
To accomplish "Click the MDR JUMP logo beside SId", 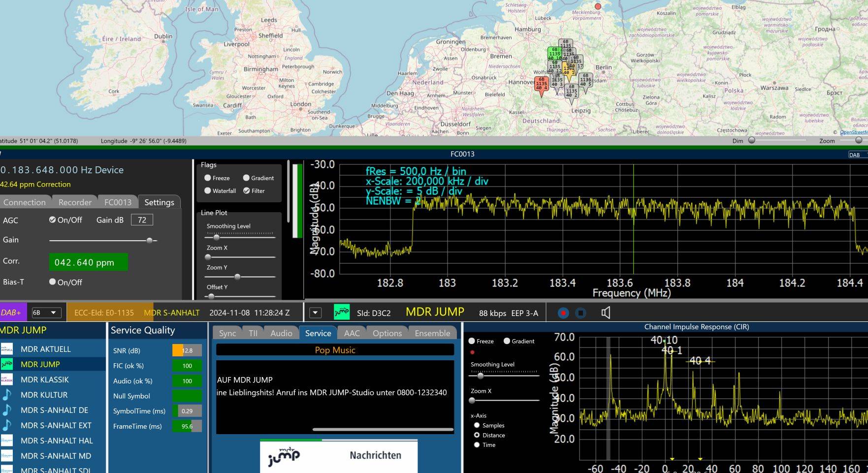I will (341, 312).
